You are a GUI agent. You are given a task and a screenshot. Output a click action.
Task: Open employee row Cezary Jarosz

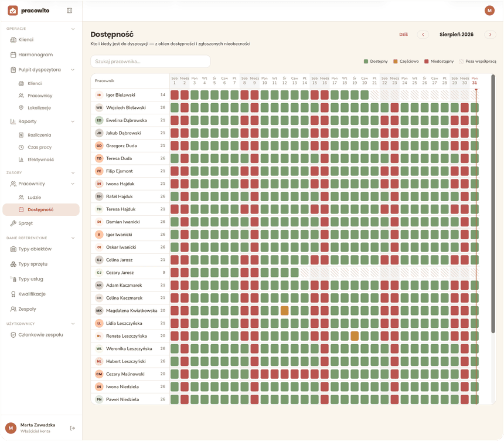(x=130, y=273)
